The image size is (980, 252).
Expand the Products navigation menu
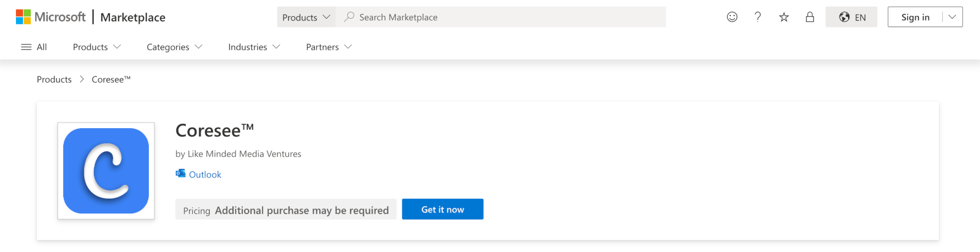(97, 47)
